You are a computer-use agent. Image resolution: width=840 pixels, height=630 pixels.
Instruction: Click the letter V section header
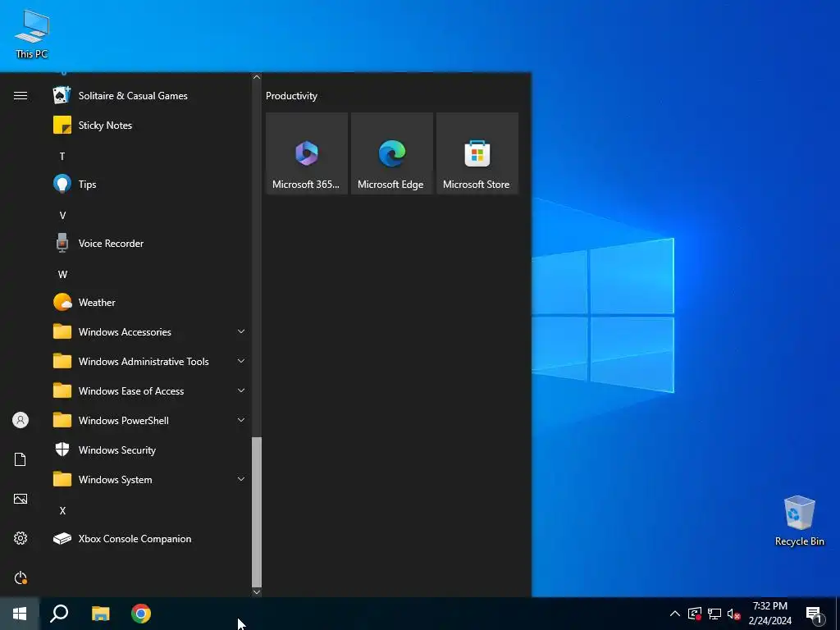pos(62,216)
